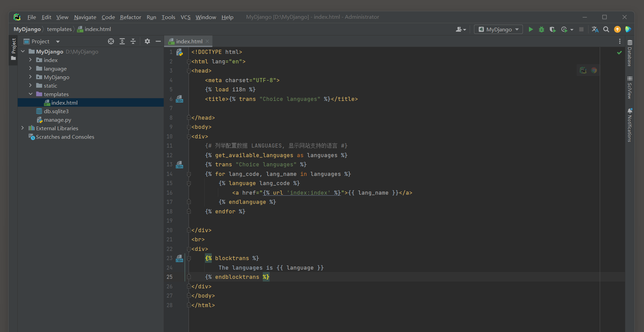This screenshot has height=332, width=644.
Task: Open editor tabs more options menu
Action: click(x=619, y=41)
